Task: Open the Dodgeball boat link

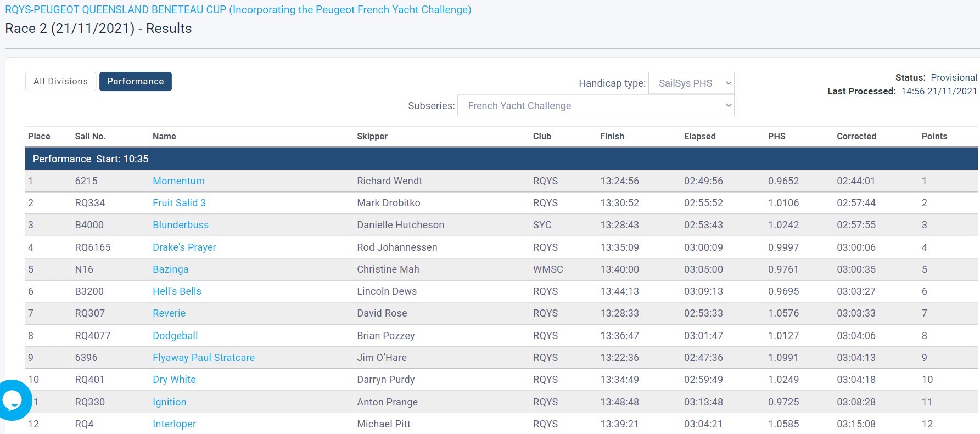Action: 175,335
